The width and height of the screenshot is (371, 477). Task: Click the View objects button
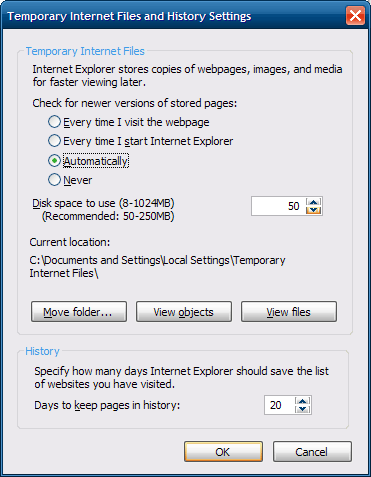(184, 312)
